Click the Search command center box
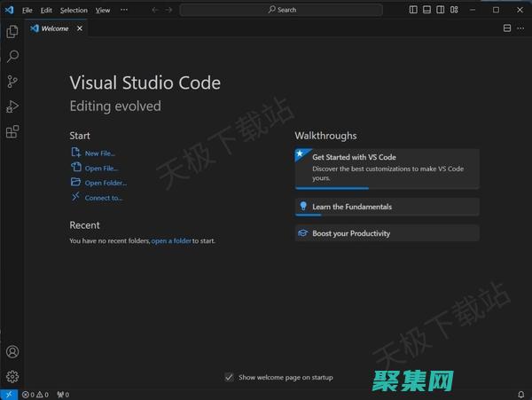The height and width of the screenshot is (400, 532). coord(282,10)
